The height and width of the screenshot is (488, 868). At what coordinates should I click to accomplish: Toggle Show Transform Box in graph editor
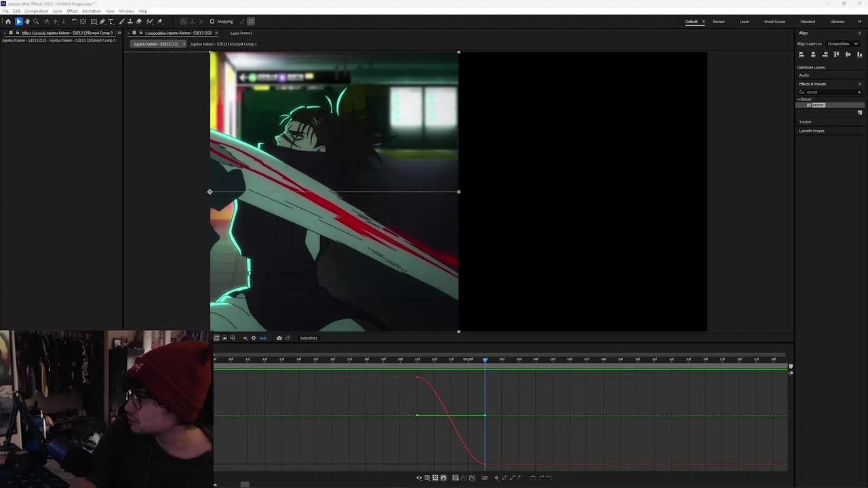pos(435,477)
